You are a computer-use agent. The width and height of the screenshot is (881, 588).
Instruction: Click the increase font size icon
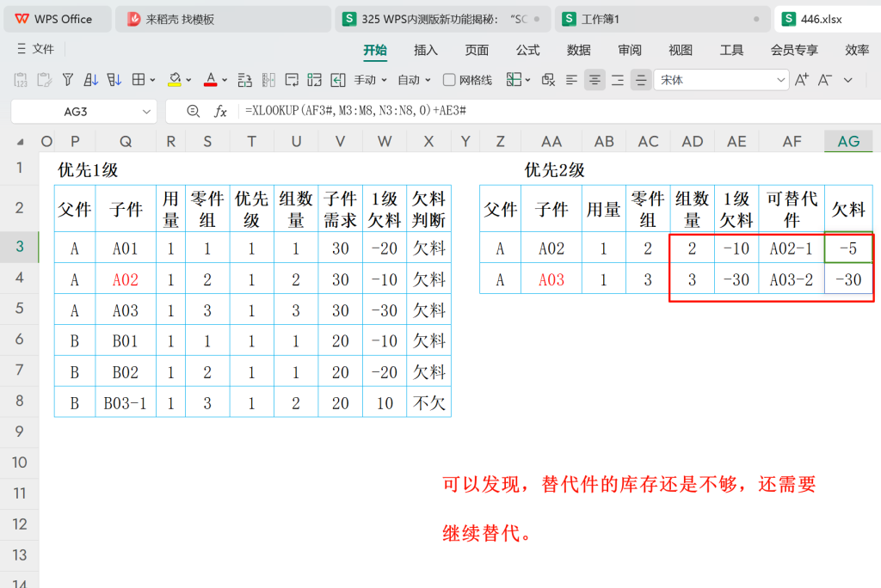point(802,80)
